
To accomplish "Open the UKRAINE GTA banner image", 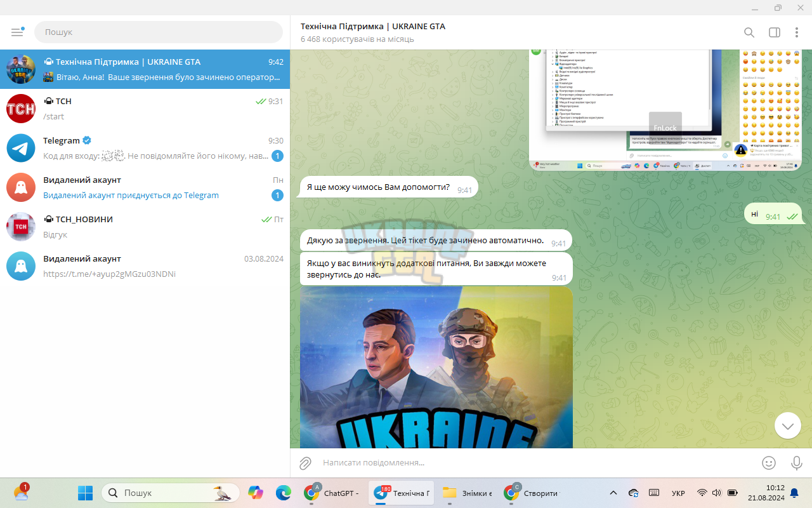I will click(436, 367).
